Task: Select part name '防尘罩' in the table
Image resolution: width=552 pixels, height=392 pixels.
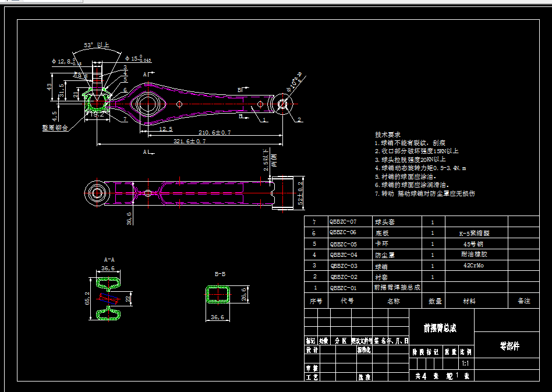Action: 385,255
